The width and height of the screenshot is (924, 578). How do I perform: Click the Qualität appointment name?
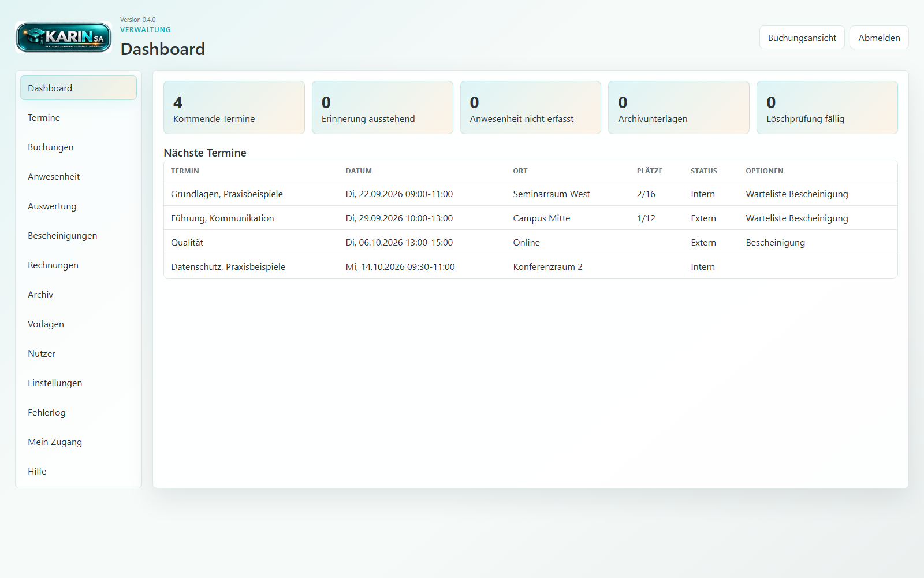click(187, 243)
